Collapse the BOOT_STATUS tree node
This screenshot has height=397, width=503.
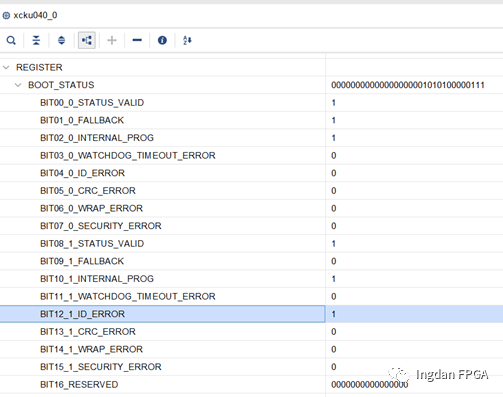(x=18, y=85)
